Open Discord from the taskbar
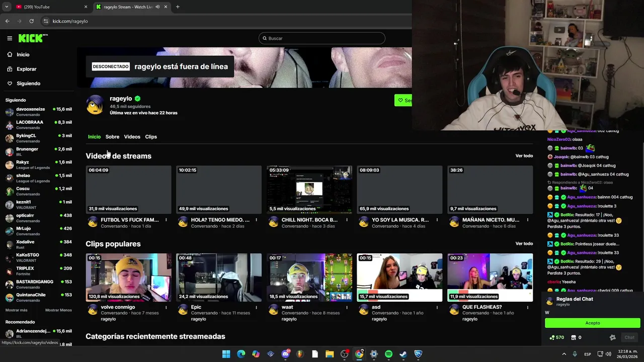Viewport: 644px width, 362px height. tap(285, 354)
